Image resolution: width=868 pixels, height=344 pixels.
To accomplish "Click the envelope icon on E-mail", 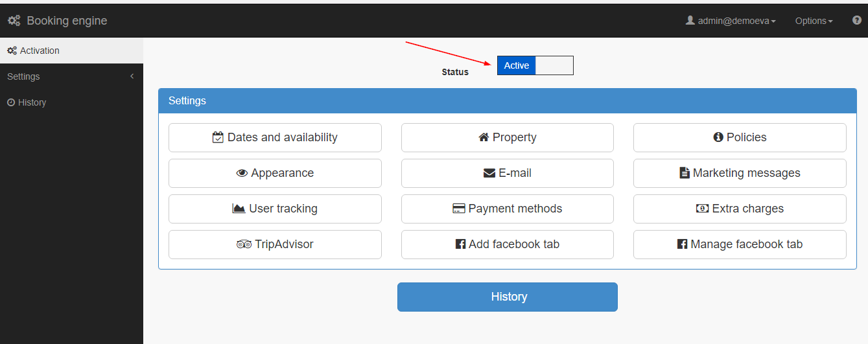I will [489, 173].
